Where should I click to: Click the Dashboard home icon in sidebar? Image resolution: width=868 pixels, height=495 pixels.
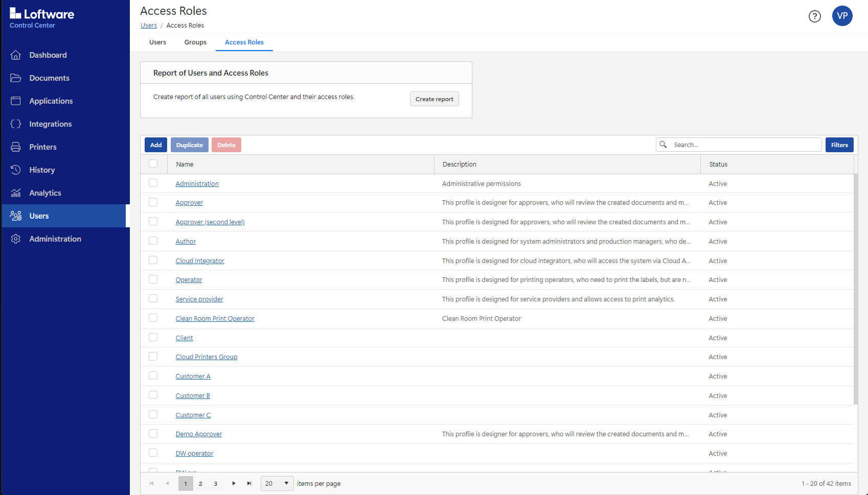[16, 55]
